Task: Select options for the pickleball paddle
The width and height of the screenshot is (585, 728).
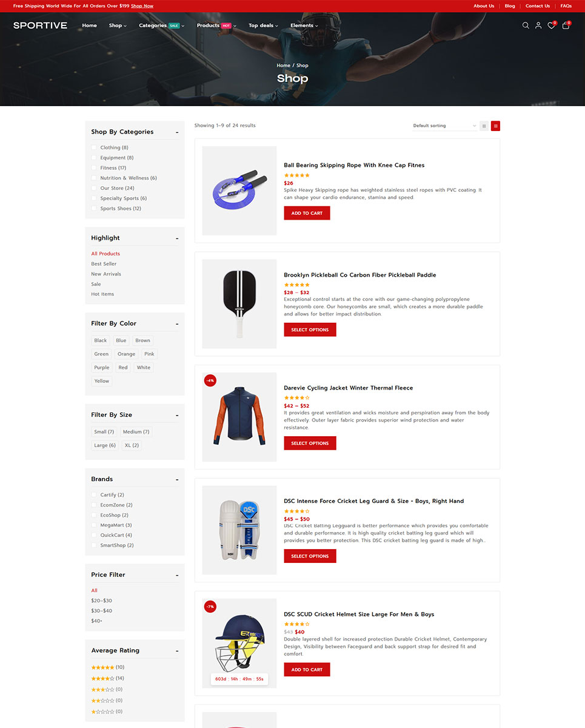Action: pos(310,329)
